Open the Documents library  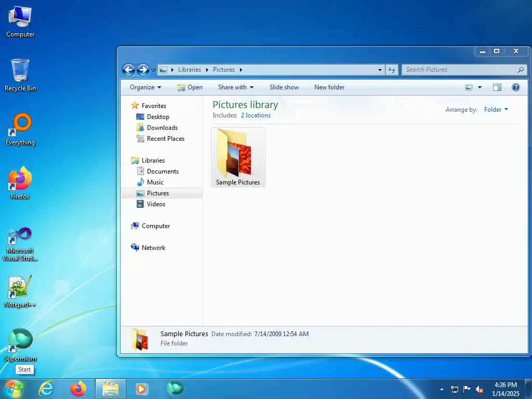point(158,171)
